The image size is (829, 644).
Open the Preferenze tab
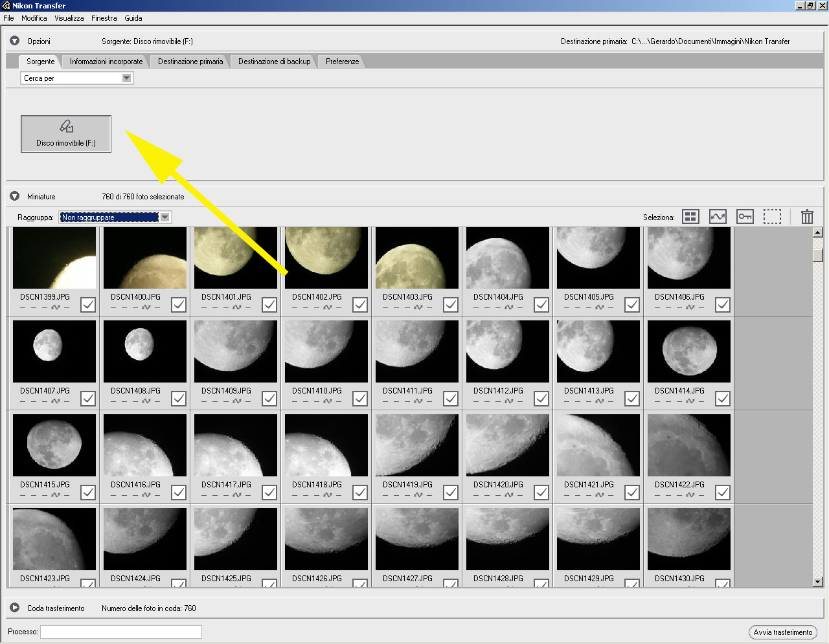(x=342, y=61)
